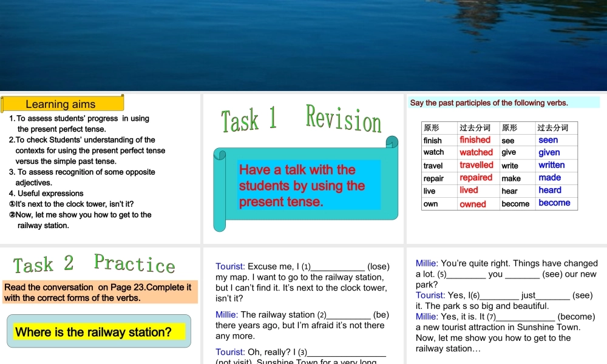The width and height of the screenshot is (607, 364).
Task: Select the 'finish' base form cell
Action: pos(439,140)
